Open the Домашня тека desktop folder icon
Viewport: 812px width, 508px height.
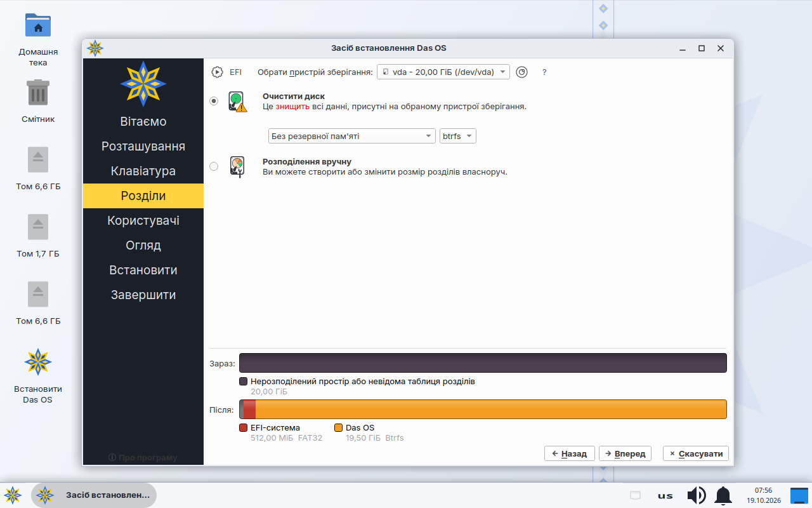38,25
